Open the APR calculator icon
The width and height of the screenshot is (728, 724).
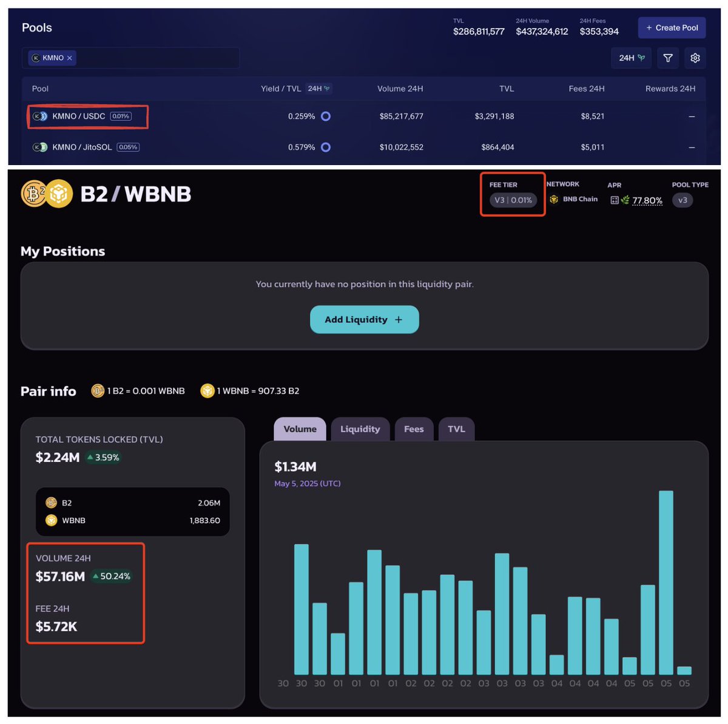tap(615, 200)
